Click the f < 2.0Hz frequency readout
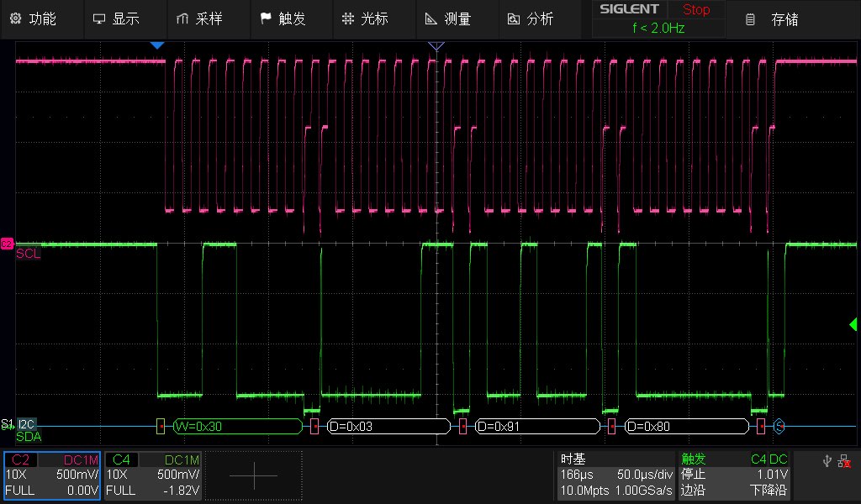Viewport: 861px width, 504px height. [658, 28]
